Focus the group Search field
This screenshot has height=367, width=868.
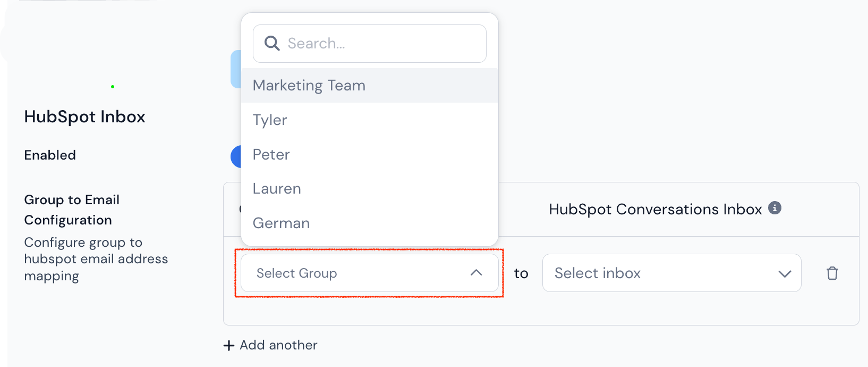(x=370, y=44)
